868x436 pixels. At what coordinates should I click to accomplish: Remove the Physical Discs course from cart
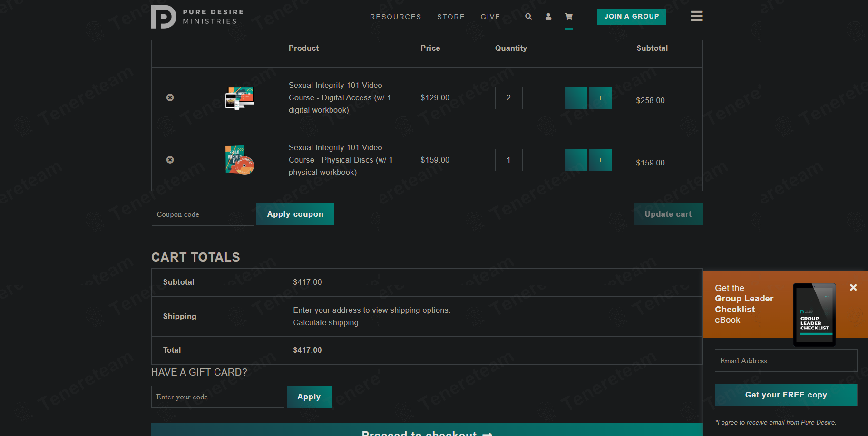[x=170, y=160]
